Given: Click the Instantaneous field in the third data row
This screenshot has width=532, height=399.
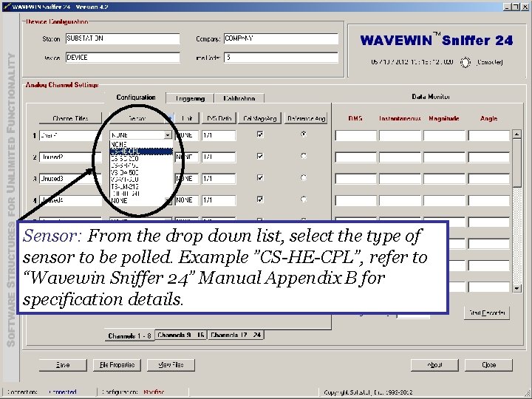Looking at the screenshot, I should (x=400, y=179).
